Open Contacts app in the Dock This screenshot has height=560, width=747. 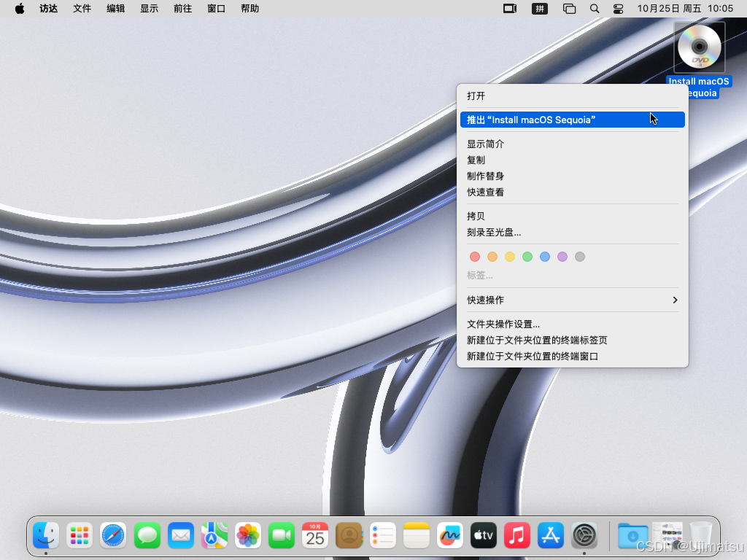tap(349, 535)
